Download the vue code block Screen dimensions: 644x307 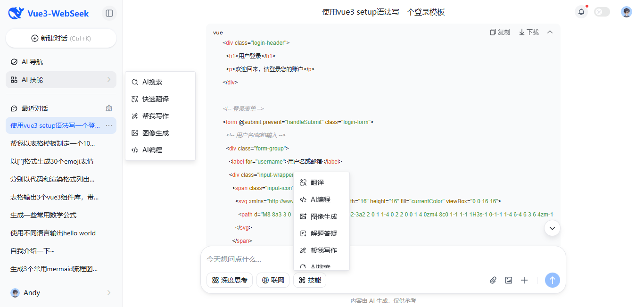pos(528,32)
